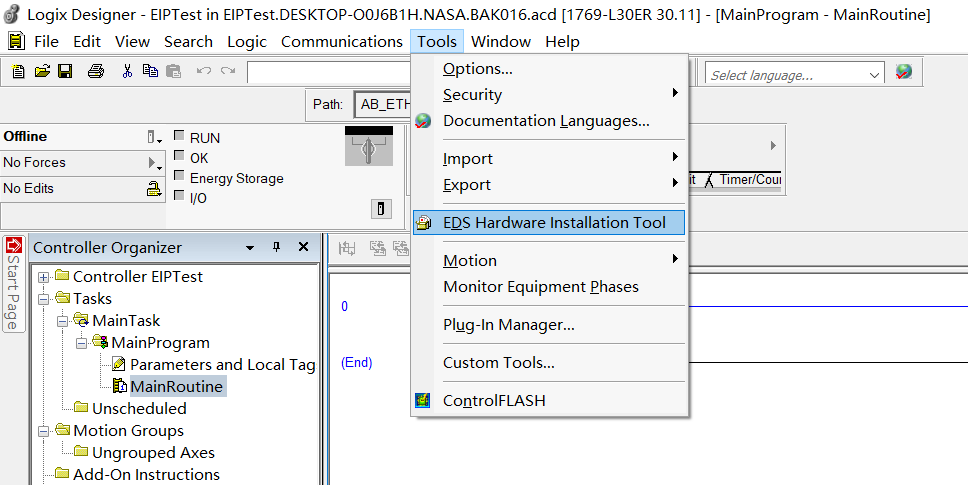Click the Logix Designer application icon in menu bar
The width and height of the screenshot is (968, 485).
(15, 41)
